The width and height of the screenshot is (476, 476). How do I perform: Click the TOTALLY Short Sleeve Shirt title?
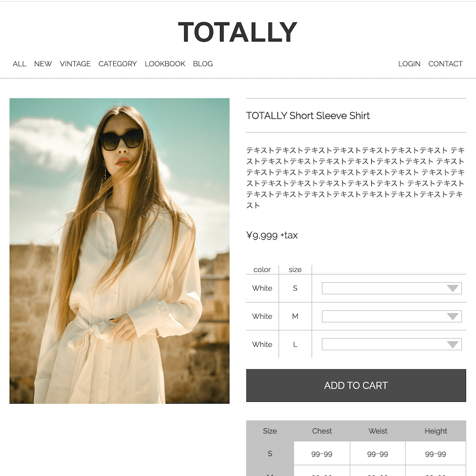point(308,116)
